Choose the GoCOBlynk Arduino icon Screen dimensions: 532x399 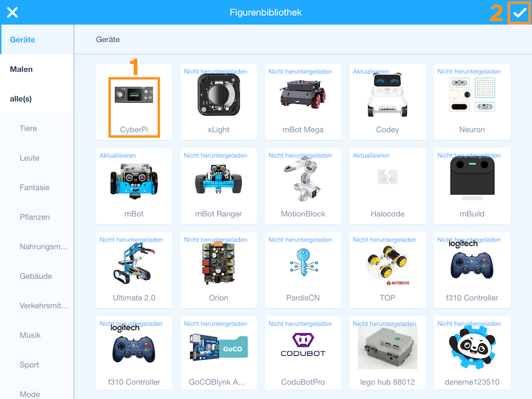218,347
